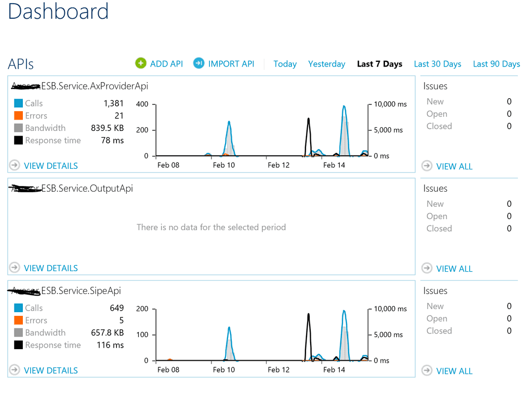Click the Closed issues label for OutputApi

click(x=440, y=229)
